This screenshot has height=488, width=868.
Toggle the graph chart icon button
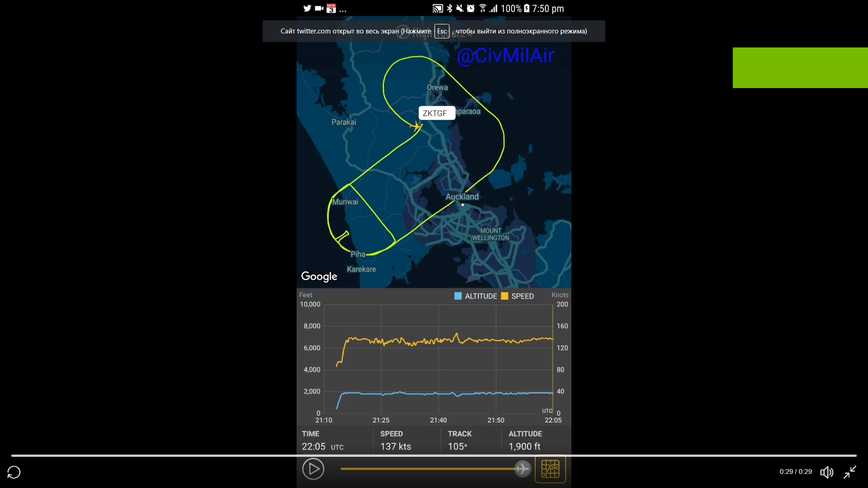pyautogui.click(x=550, y=469)
